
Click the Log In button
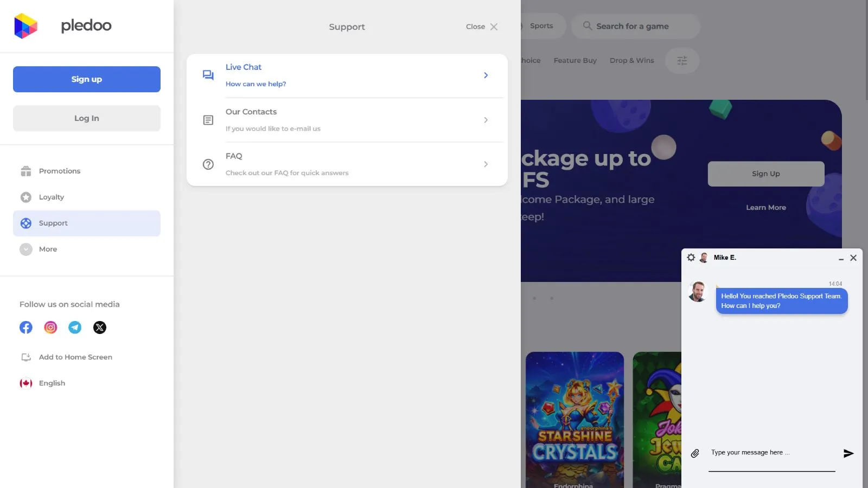[x=87, y=118]
